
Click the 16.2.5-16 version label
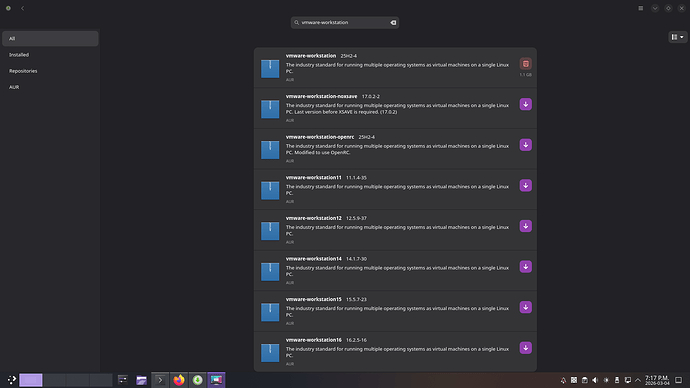(356, 340)
